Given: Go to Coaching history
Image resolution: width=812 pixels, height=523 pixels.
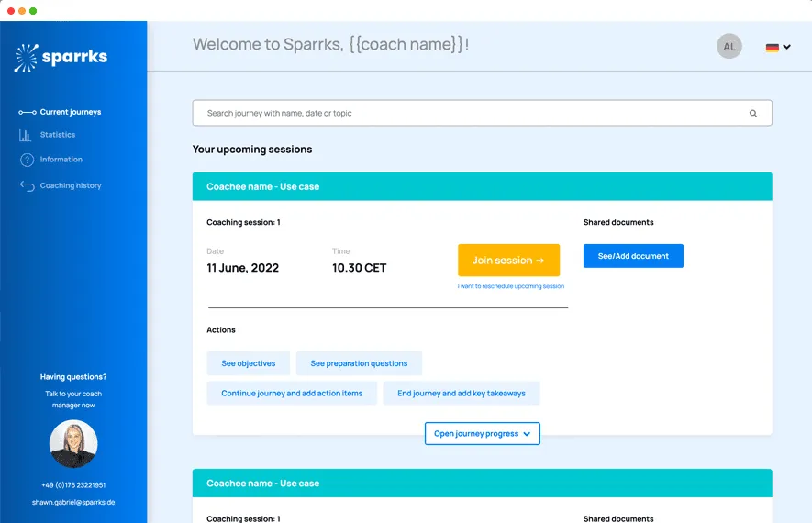Looking at the screenshot, I should click(71, 185).
